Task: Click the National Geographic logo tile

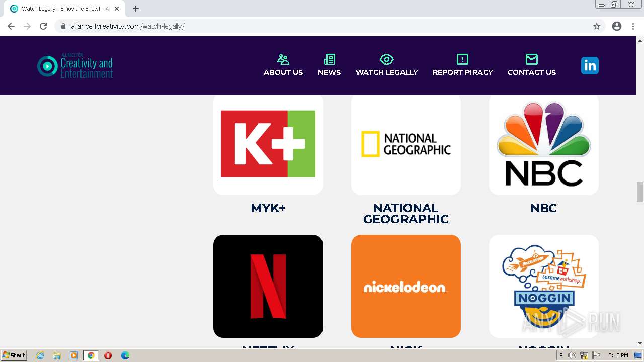Action: click(406, 144)
